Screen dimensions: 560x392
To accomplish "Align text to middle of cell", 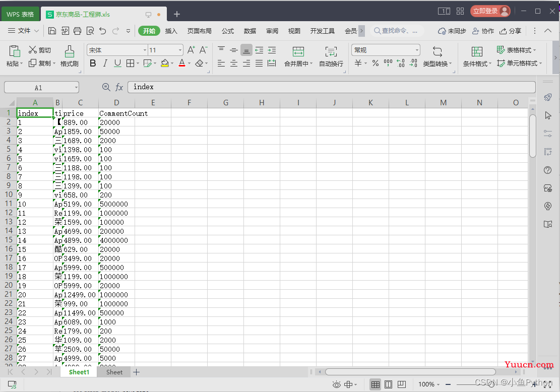I will pos(234,50).
